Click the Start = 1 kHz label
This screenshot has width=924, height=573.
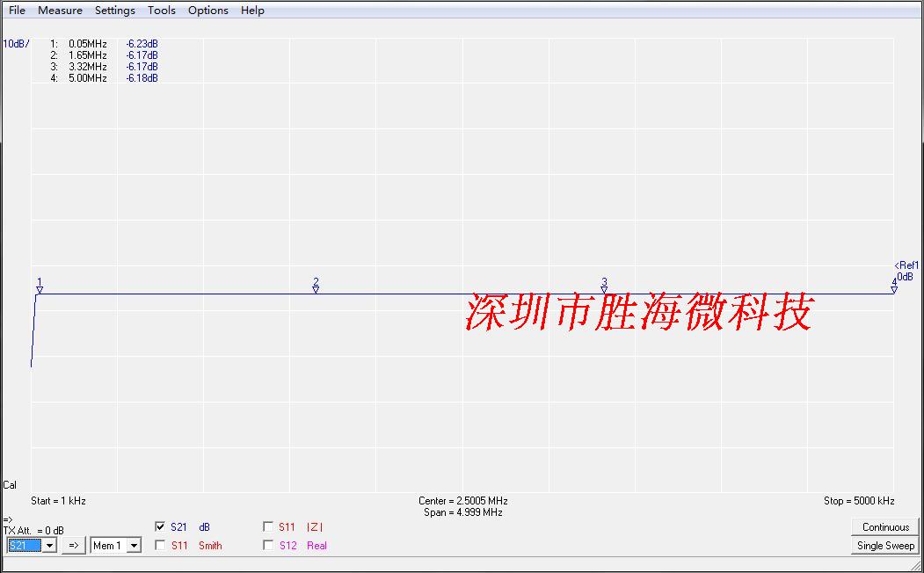58,501
